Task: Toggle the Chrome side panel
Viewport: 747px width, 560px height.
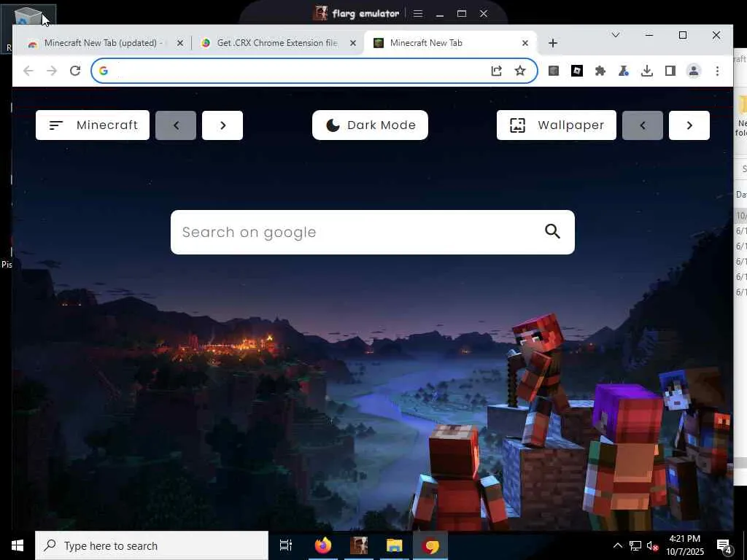Action: point(670,71)
